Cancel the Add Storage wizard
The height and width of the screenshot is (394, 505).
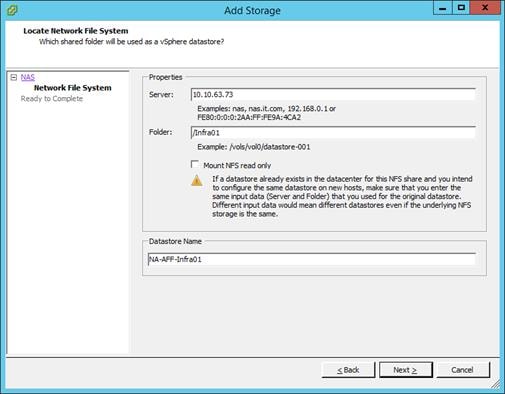(463, 370)
